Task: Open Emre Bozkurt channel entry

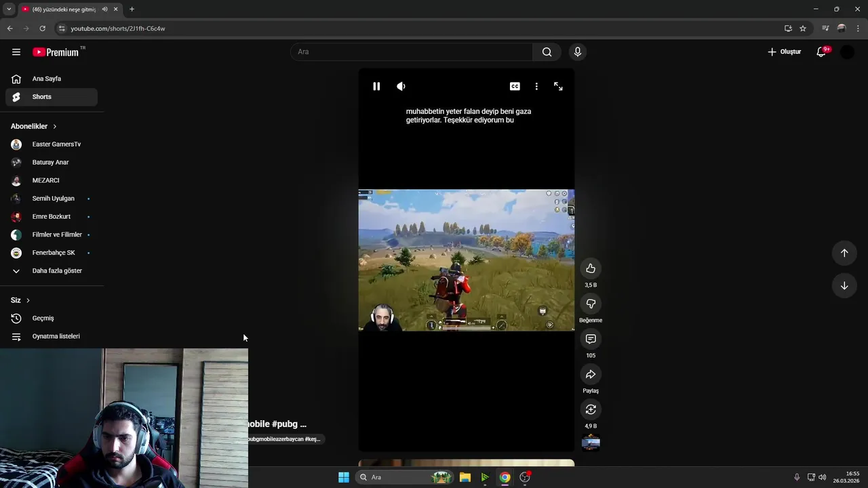Action: [x=52, y=217]
